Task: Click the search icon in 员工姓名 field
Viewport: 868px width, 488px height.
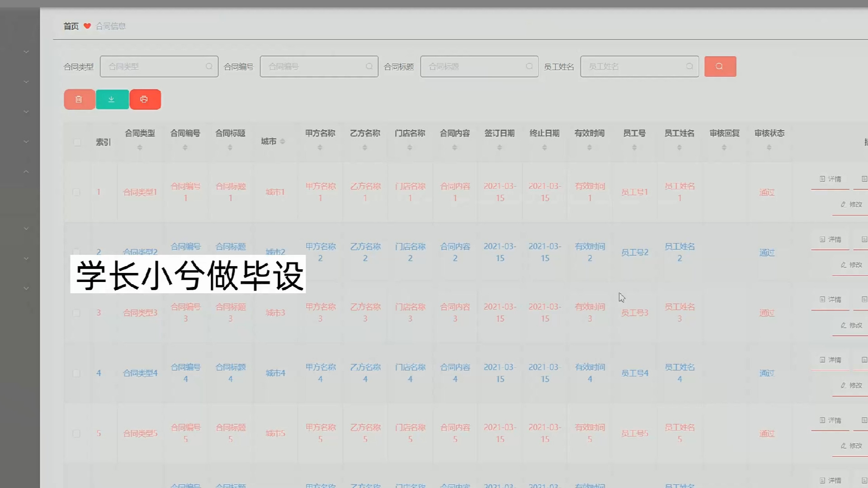Action: [x=689, y=66]
